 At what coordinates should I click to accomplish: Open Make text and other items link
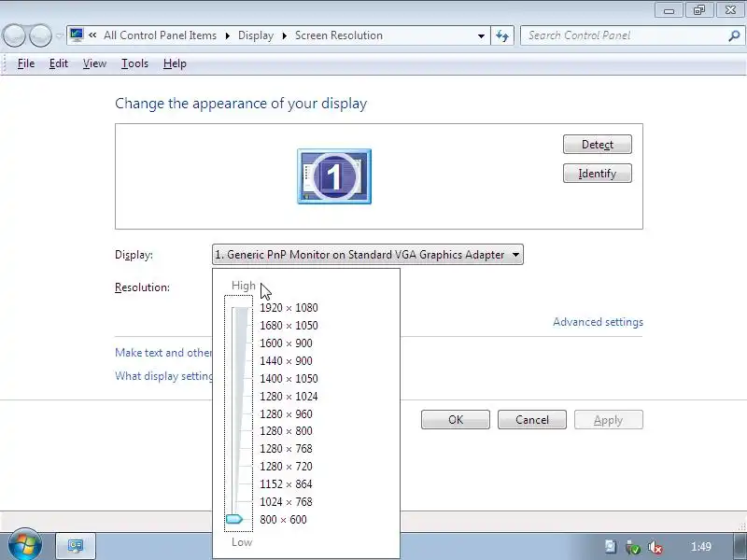click(163, 353)
